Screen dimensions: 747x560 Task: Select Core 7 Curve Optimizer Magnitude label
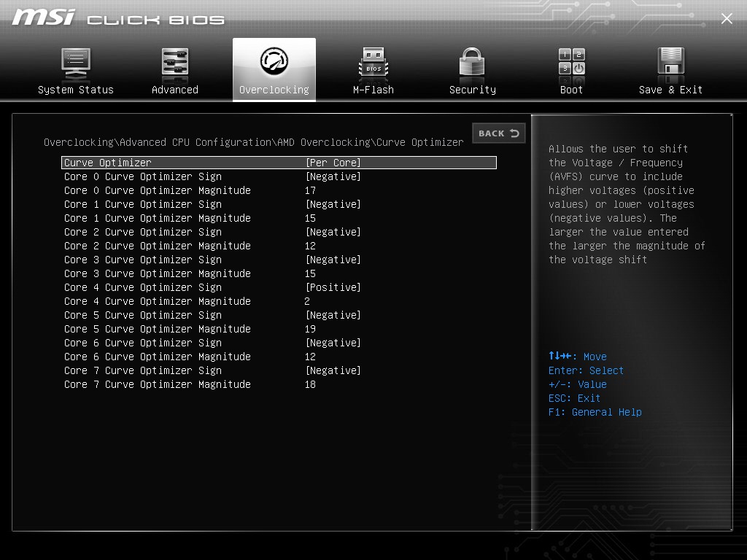click(x=158, y=384)
